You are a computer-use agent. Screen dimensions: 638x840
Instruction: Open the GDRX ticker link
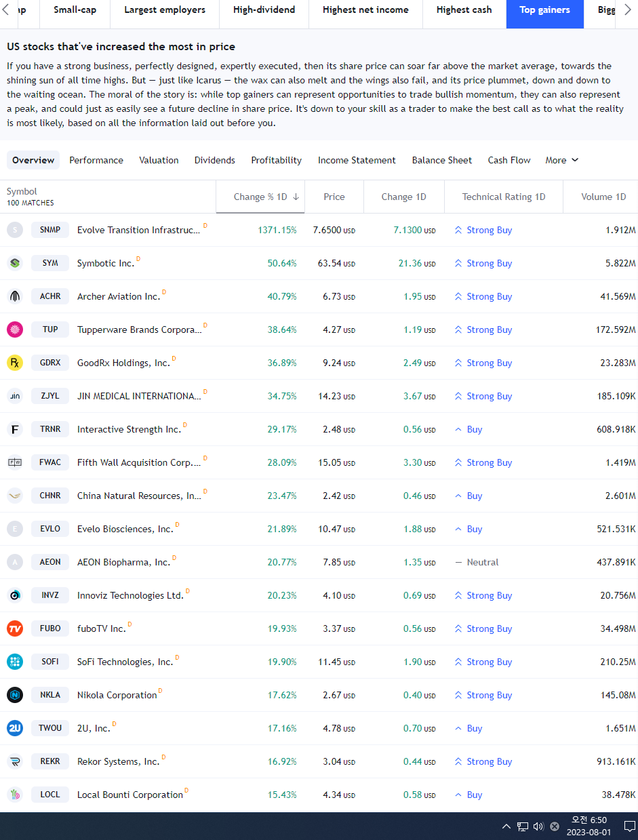point(50,363)
